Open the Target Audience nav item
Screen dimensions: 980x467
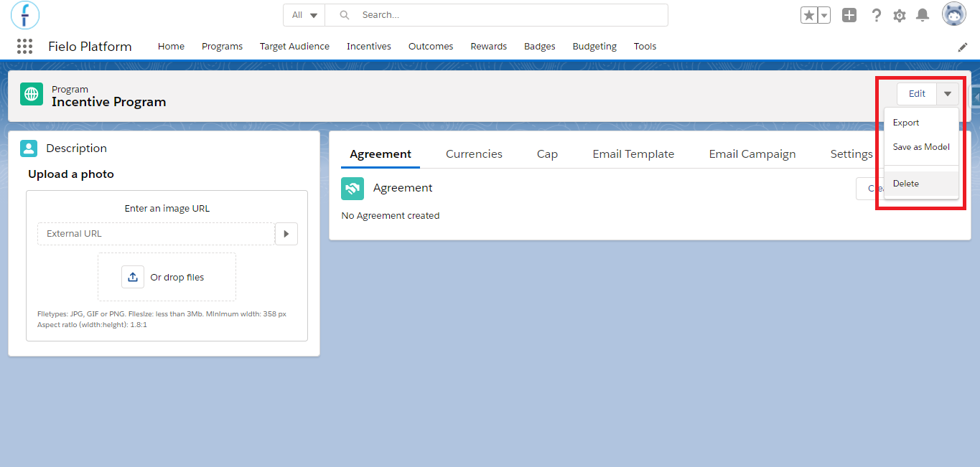tap(294, 47)
